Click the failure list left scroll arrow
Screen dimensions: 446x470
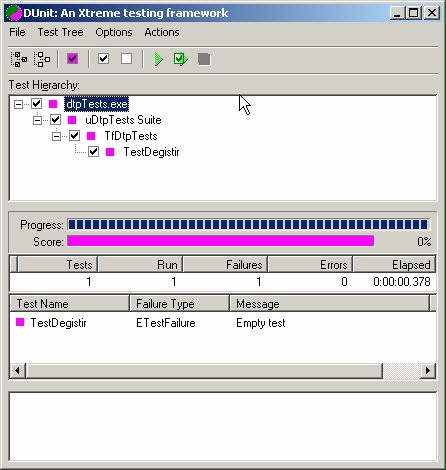18,371
